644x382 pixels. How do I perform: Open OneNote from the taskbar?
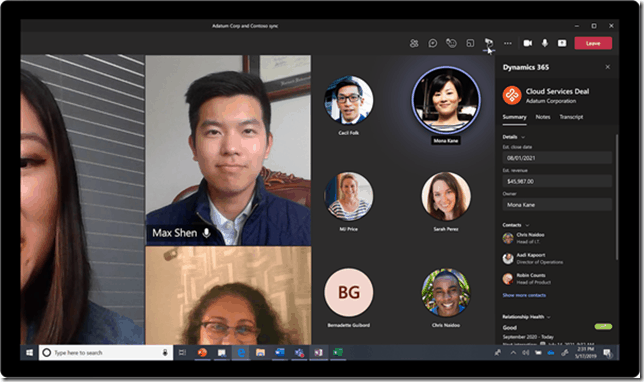[319, 352]
